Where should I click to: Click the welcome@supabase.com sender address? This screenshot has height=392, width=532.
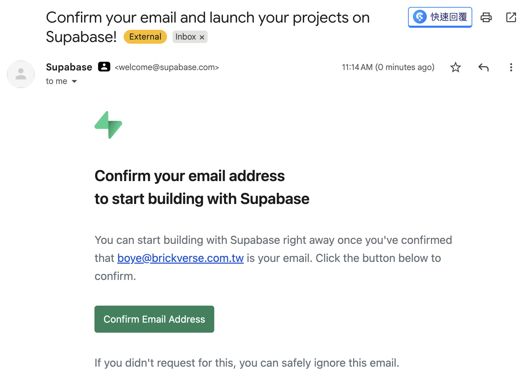(167, 67)
